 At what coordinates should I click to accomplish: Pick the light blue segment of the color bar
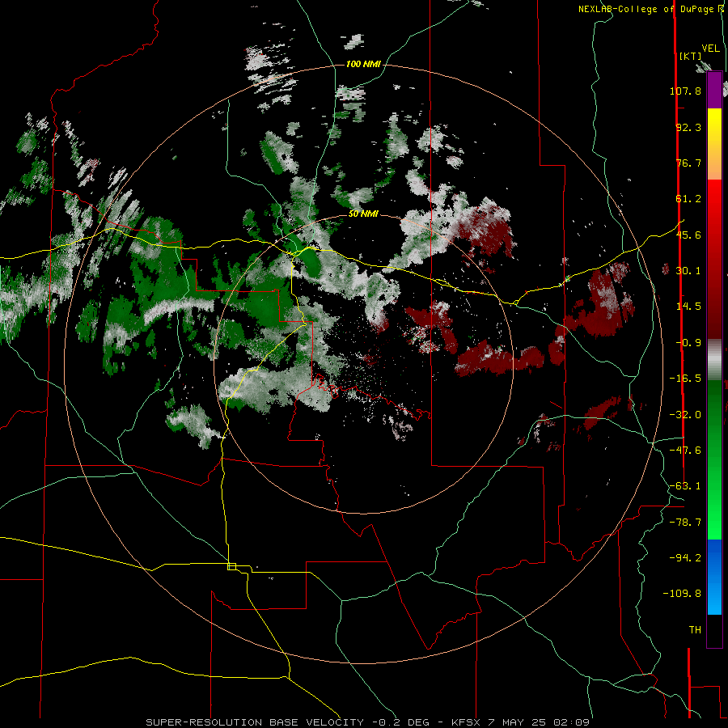[714, 599]
